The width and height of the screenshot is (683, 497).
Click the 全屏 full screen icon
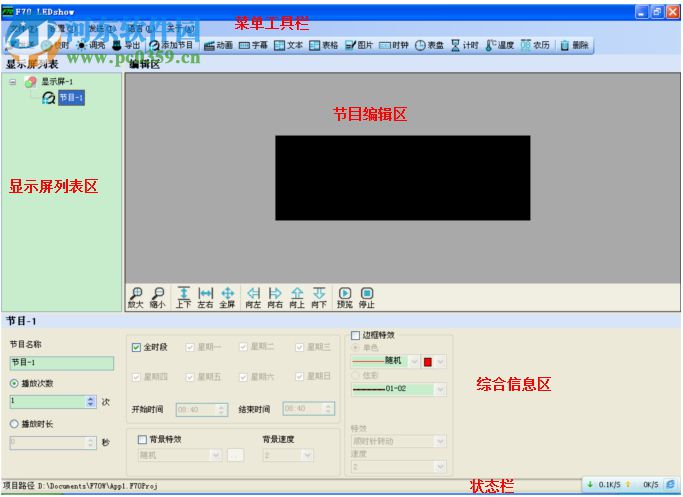(x=227, y=298)
